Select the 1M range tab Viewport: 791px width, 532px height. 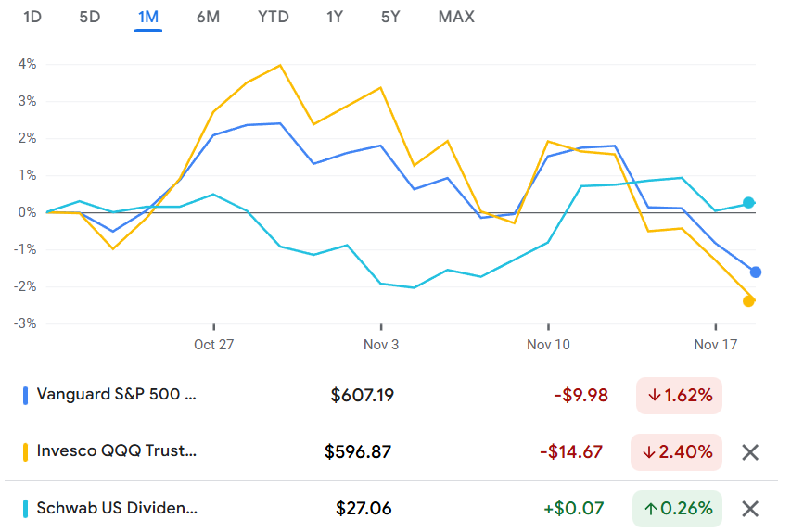tap(148, 17)
